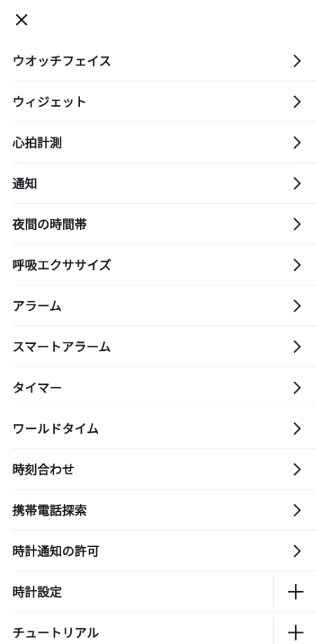316x644 pixels.
Task: Expand チュートリアル with the plus icon
Action: click(x=295, y=633)
